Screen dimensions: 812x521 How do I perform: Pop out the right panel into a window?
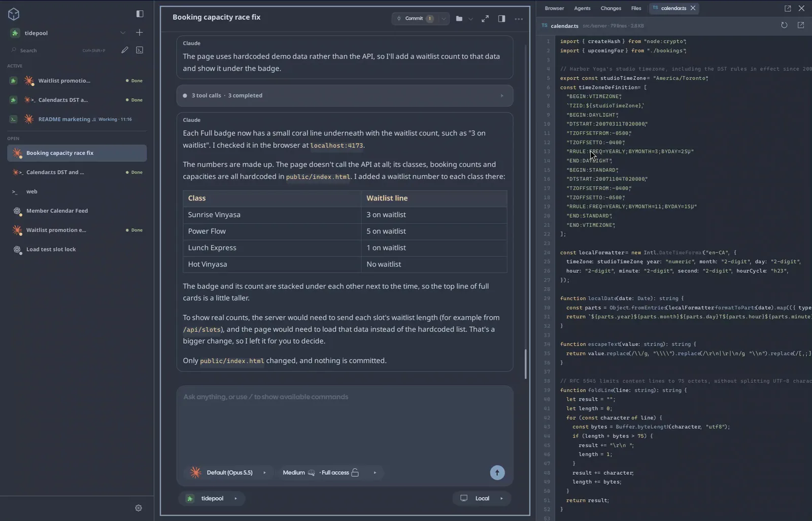click(788, 8)
